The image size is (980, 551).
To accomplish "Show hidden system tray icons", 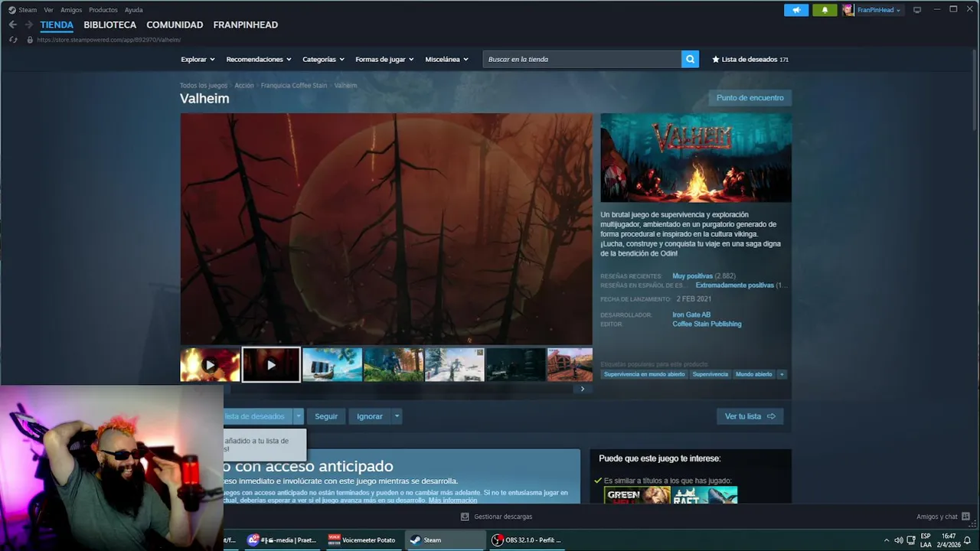I will (887, 540).
